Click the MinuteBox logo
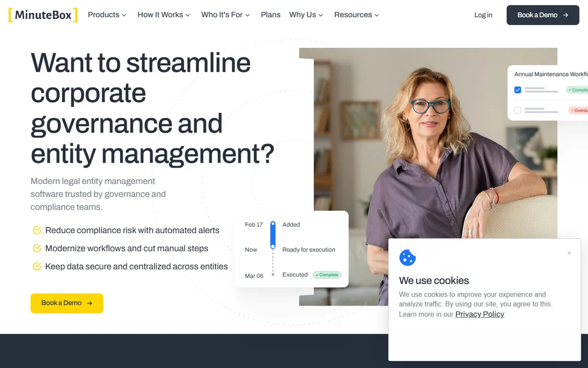Viewport: 588px width, 368px height. point(43,15)
